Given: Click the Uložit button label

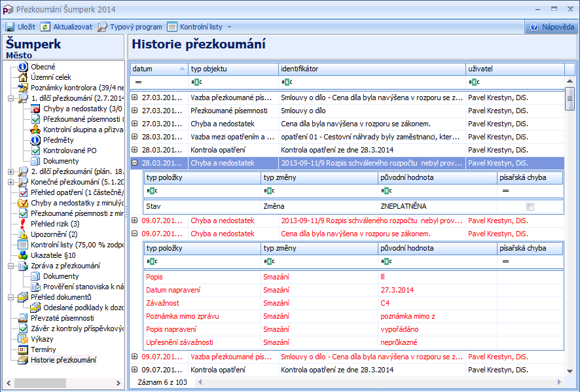Looking at the screenshot, I should [x=26, y=27].
